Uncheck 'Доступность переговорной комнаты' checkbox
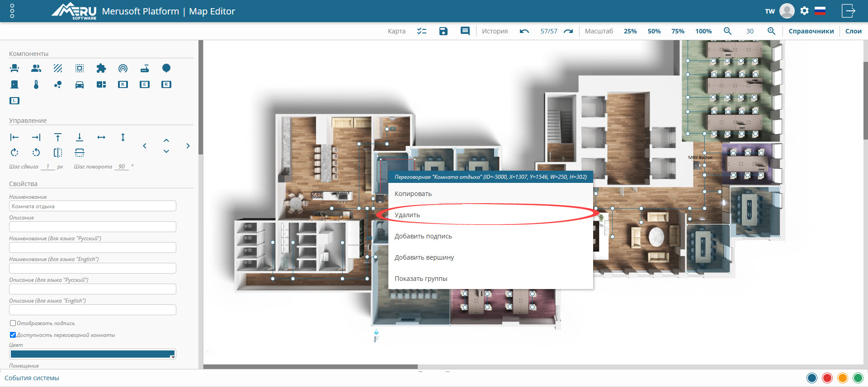Viewport: 868px width, 387px height. [13, 335]
